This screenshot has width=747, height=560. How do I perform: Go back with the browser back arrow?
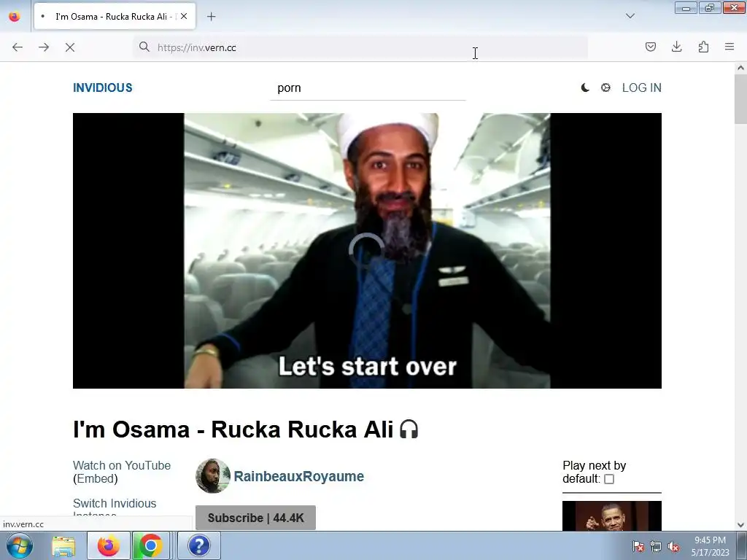click(x=18, y=47)
